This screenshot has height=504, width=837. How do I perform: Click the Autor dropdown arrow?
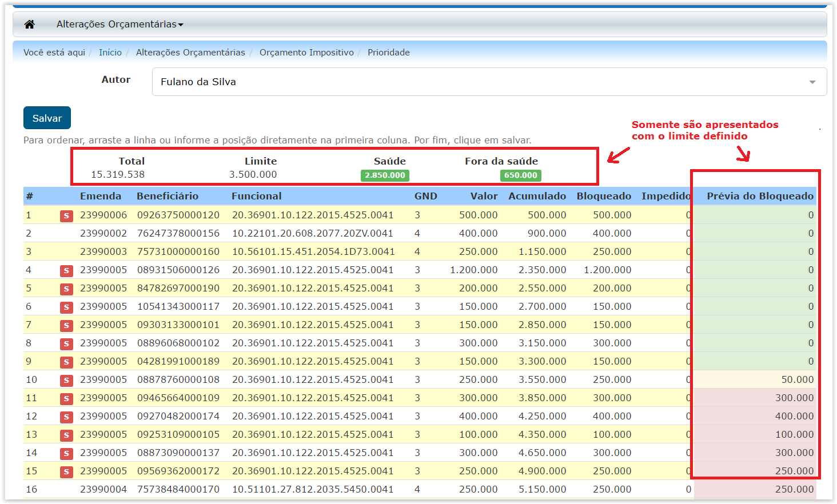click(812, 82)
